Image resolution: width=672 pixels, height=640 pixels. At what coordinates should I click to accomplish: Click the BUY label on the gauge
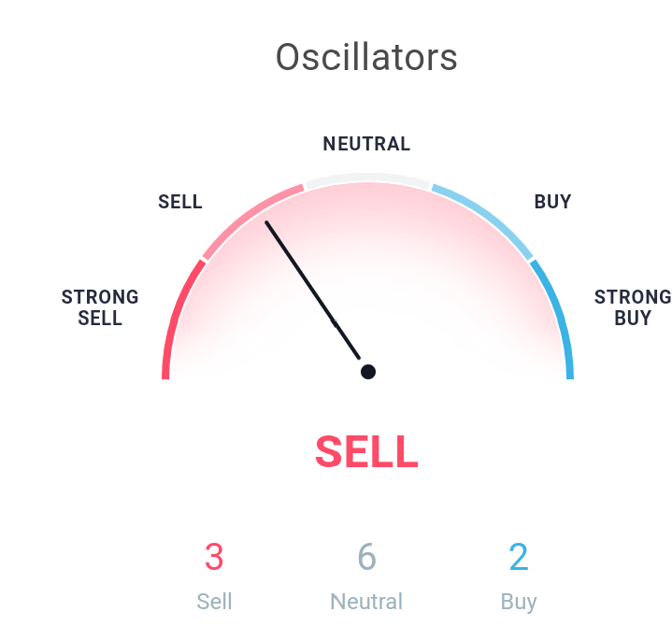coord(552,202)
